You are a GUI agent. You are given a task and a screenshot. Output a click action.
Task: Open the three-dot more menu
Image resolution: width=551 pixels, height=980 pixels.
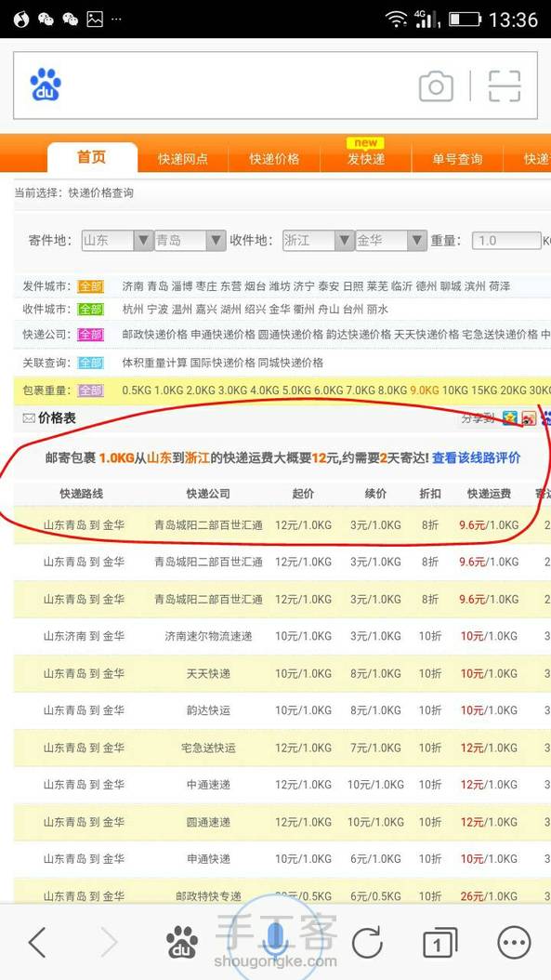[x=514, y=942]
